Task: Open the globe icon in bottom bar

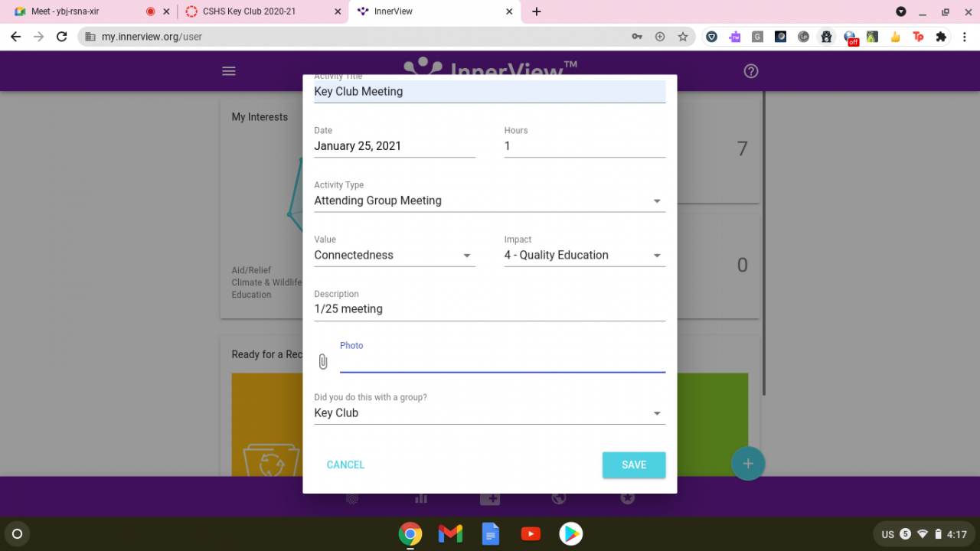Action: click(x=559, y=498)
